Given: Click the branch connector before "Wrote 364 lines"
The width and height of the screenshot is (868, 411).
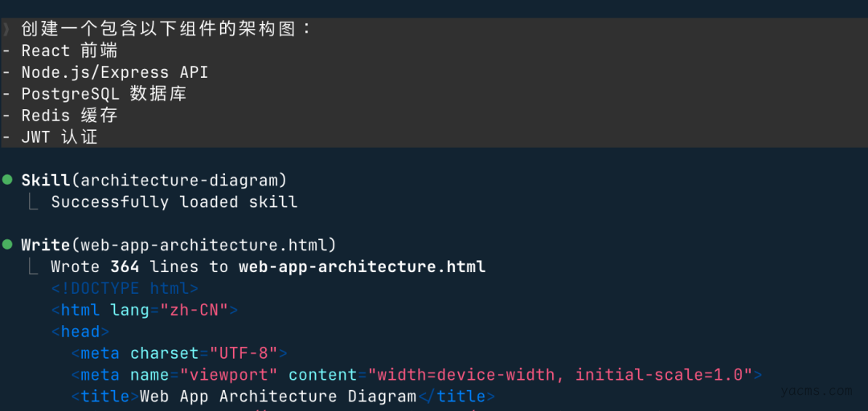Looking at the screenshot, I should (33, 266).
